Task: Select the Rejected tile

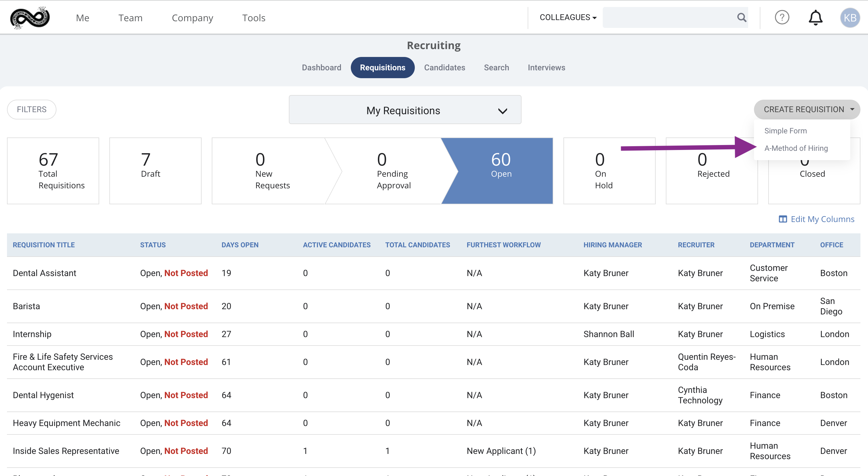Action: click(712, 171)
